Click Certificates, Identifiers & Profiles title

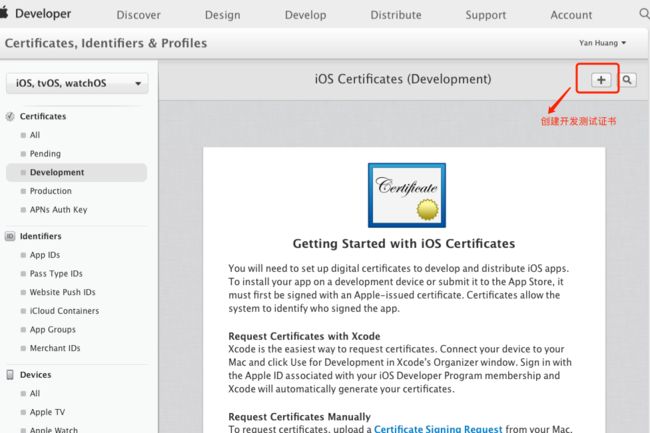[x=106, y=43]
